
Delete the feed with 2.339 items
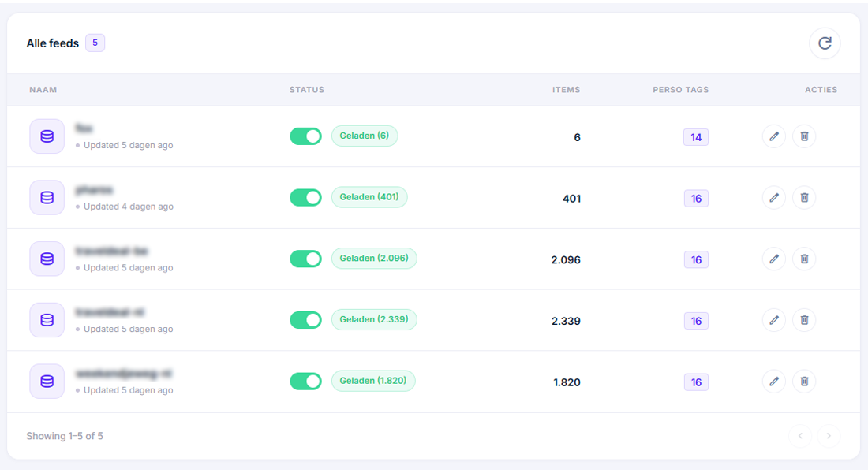click(804, 320)
